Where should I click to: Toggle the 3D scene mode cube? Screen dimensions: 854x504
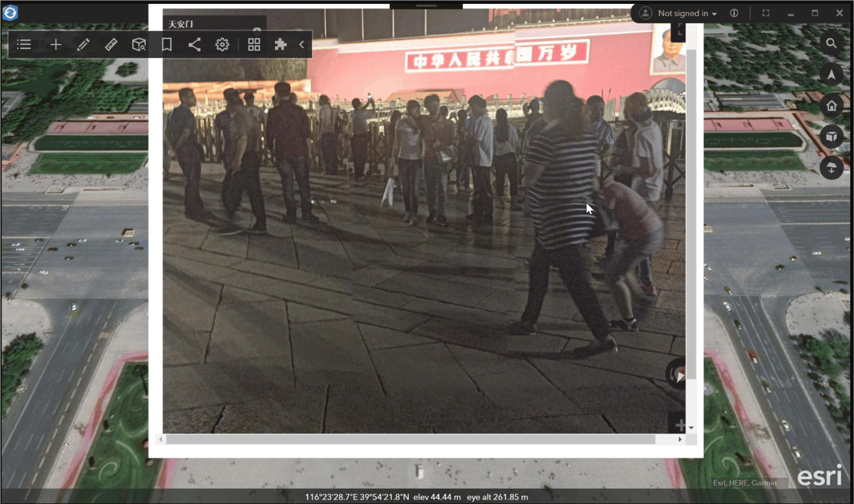click(831, 137)
